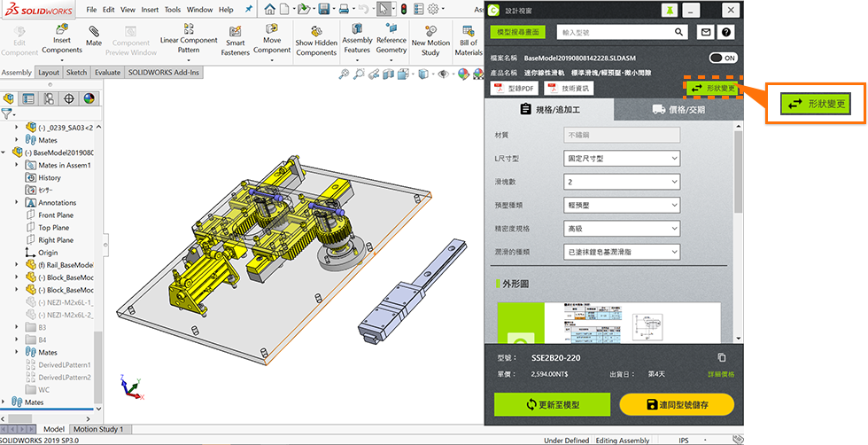This screenshot has height=445, width=868.
Task: Click Show Hidden Components icon
Action: [316, 41]
